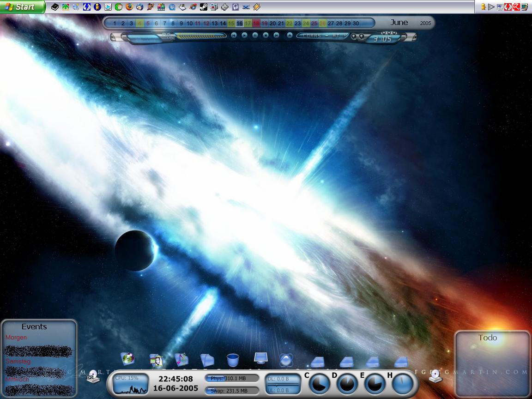Viewport: 532px width, 399px height.
Task: Click the yellow figure tray icon
Action: pyautogui.click(x=483, y=7)
